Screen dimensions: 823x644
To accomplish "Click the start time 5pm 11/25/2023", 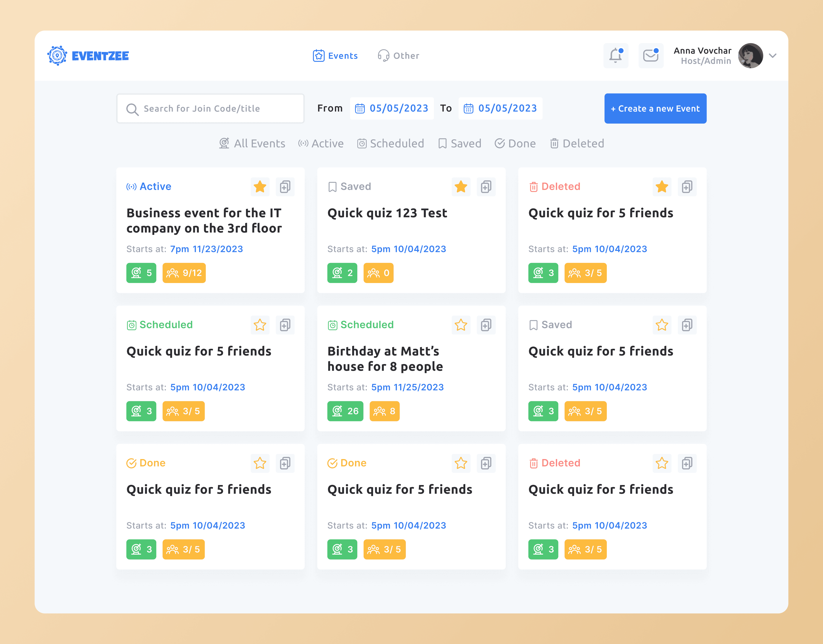I will click(x=407, y=387).
